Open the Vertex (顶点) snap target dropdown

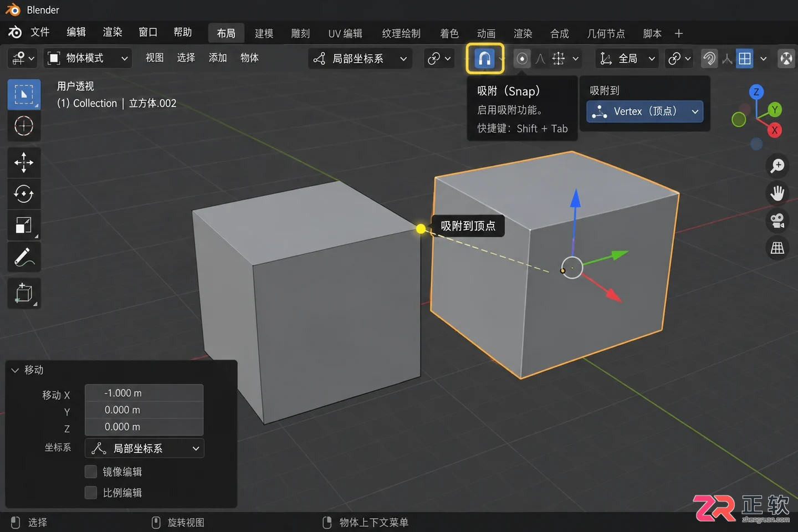[x=644, y=111]
